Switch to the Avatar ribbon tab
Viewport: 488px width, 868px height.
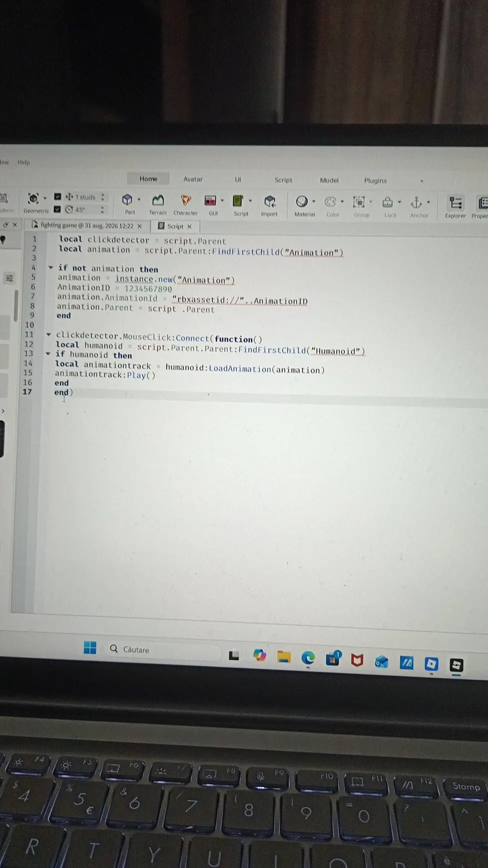(193, 179)
